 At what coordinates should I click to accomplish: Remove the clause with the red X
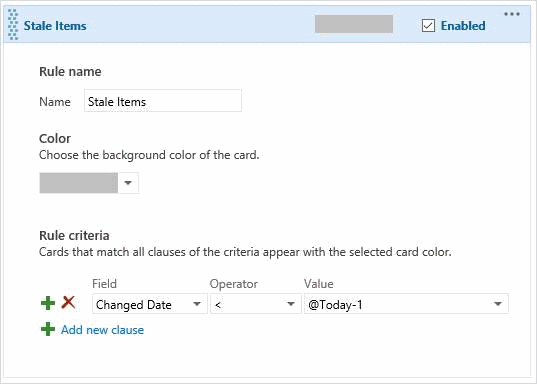point(68,302)
